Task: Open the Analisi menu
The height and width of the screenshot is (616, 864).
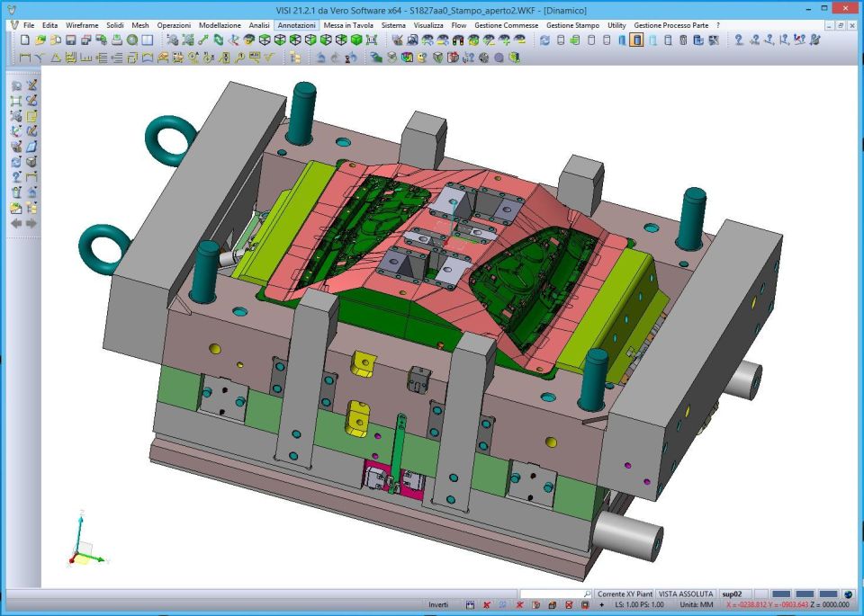Action: click(x=259, y=25)
